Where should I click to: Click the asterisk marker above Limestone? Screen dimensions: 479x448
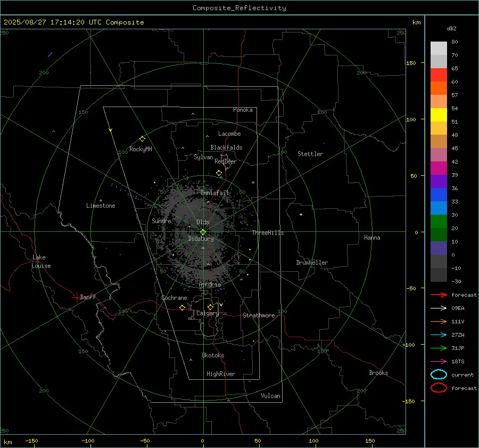pos(101,201)
